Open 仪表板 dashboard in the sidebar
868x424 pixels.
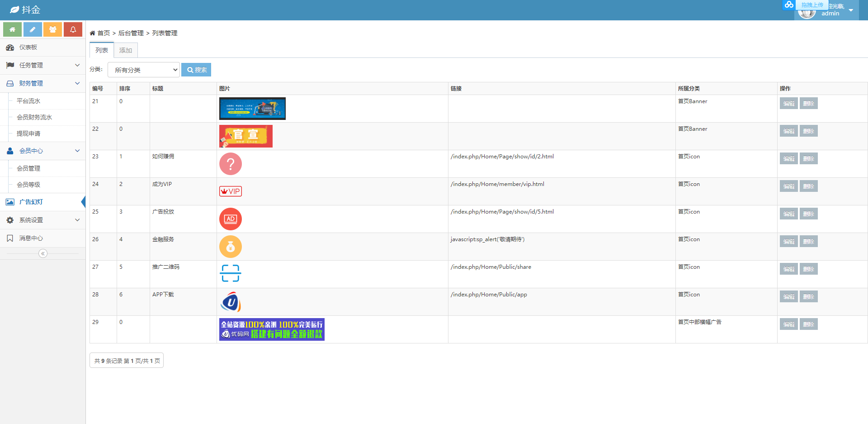28,48
